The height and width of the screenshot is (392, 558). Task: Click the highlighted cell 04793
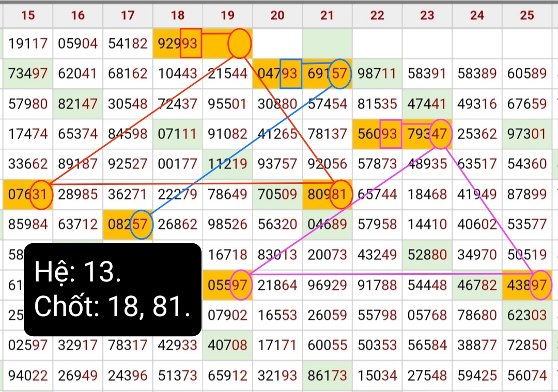coord(277,74)
